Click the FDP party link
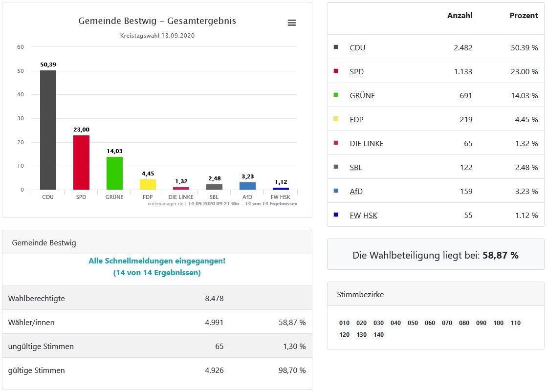Screen dimensions: 548x392 point(356,120)
